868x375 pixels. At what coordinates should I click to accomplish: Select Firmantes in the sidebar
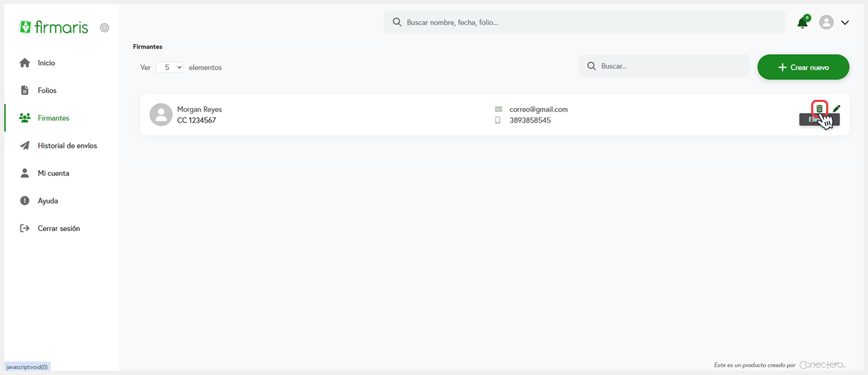(53, 118)
